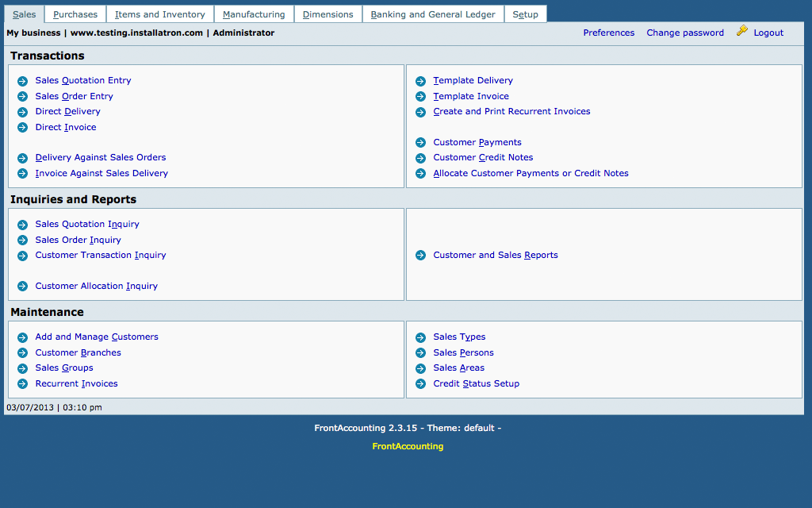Open the Setup tab
The image size is (812, 508).
(525, 14)
